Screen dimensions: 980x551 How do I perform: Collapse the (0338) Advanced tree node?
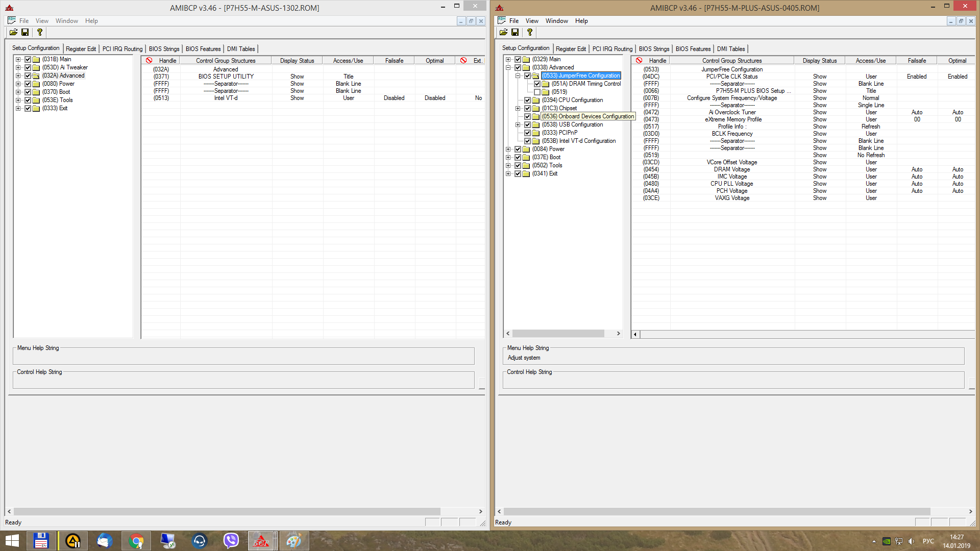pyautogui.click(x=508, y=67)
